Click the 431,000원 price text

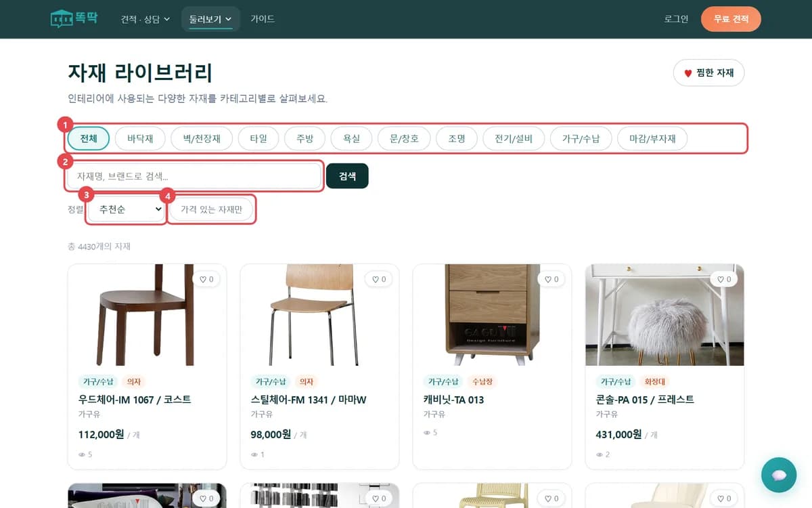(618, 434)
